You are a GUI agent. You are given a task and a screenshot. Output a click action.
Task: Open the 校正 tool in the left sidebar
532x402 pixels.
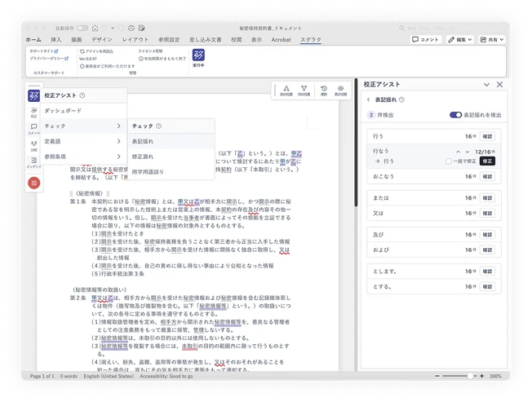point(34,113)
